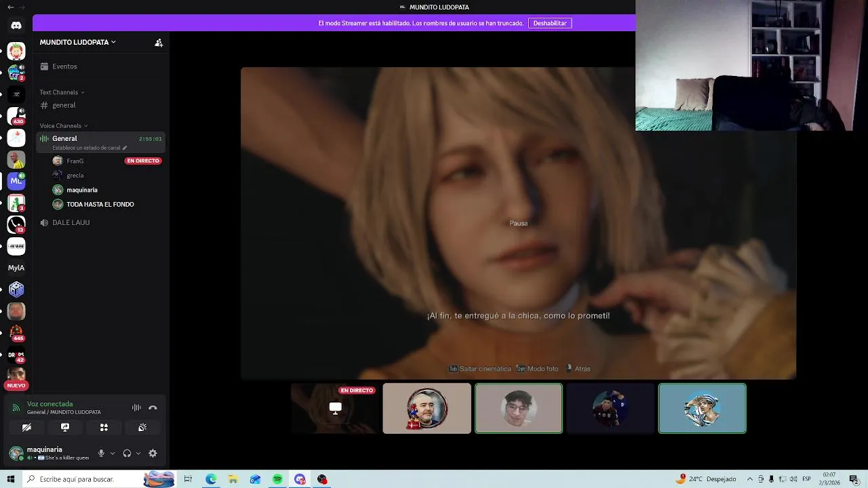Open the #general text channel

(102, 105)
